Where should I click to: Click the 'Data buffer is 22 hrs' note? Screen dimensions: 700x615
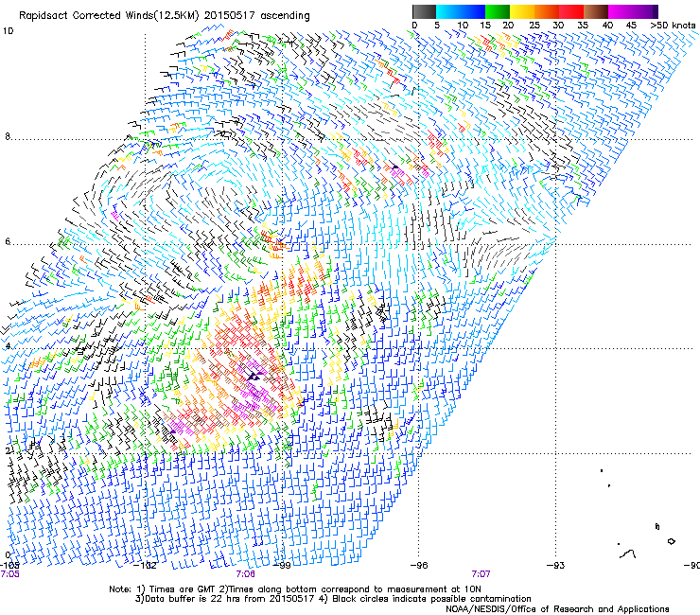coord(224,599)
